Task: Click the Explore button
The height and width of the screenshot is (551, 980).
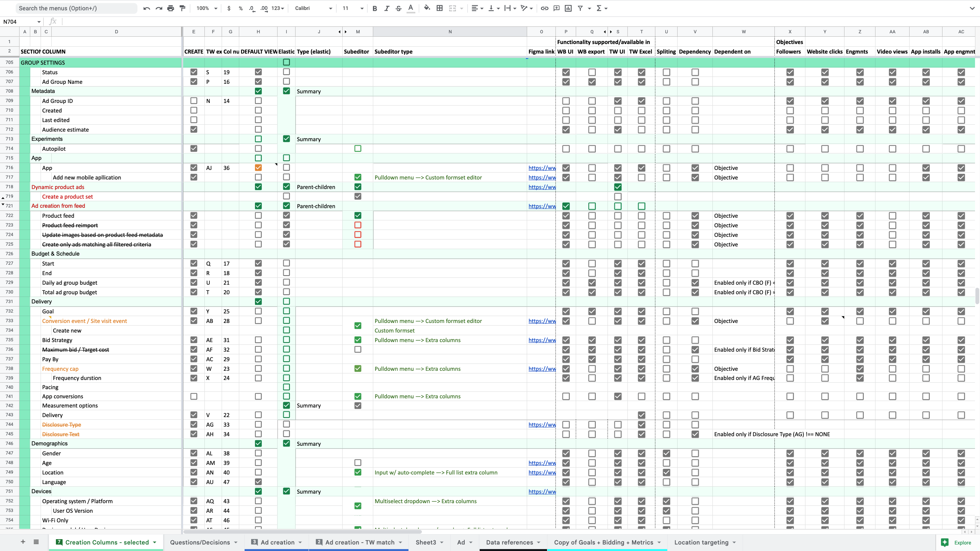Action: [x=956, y=543]
